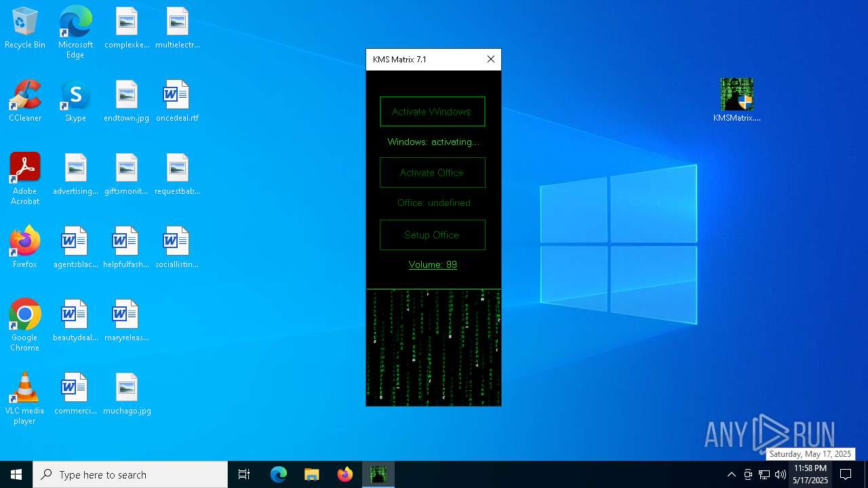Close the KMS Matrix 7.1 window
868x488 pixels.
coord(491,60)
